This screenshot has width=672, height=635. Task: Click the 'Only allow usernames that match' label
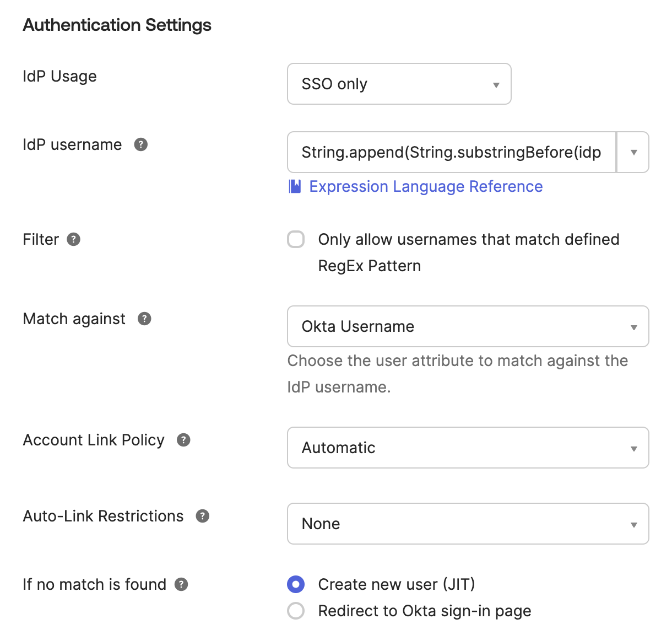coord(468,239)
